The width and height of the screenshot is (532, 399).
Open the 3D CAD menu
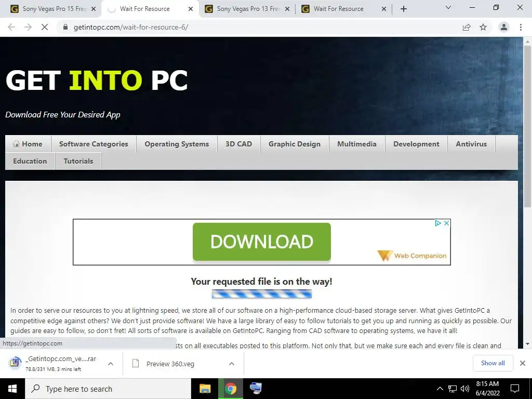pyautogui.click(x=239, y=144)
